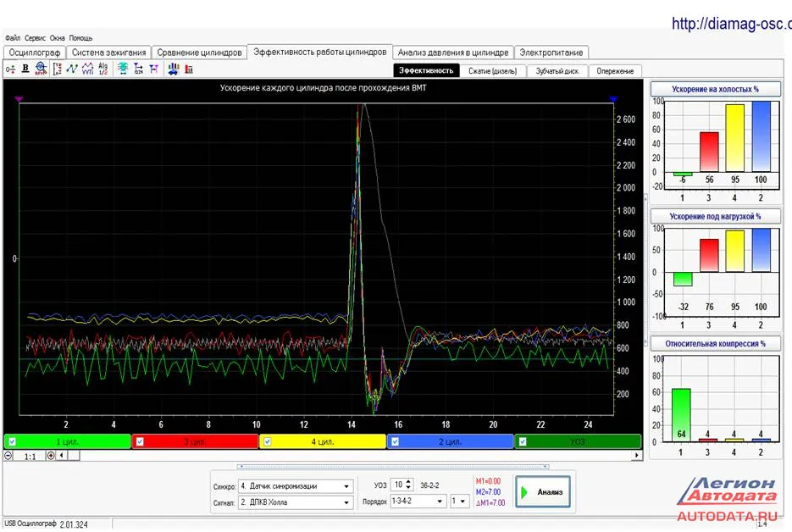Image resolution: width=792 pixels, height=532 pixels.
Task: Click the marker-with-arrow toolbar icon
Action: tap(138, 69)
